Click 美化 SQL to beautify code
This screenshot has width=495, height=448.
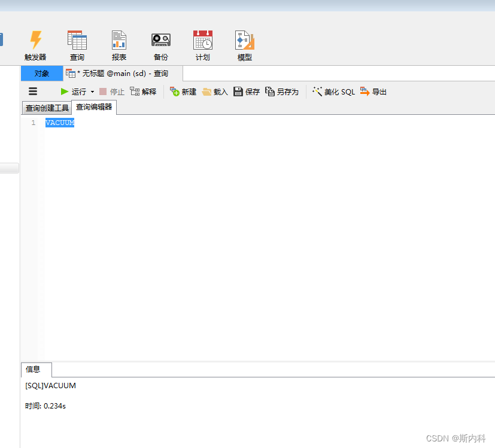click(333, 92)
